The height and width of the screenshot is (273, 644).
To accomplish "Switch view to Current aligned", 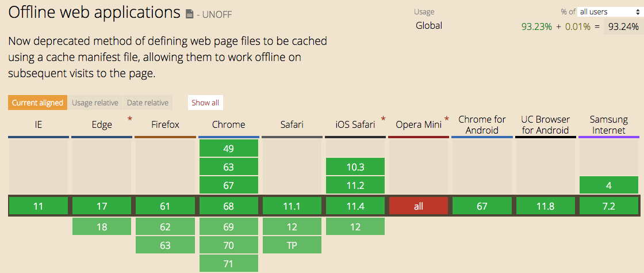I will tap(37, 103).
